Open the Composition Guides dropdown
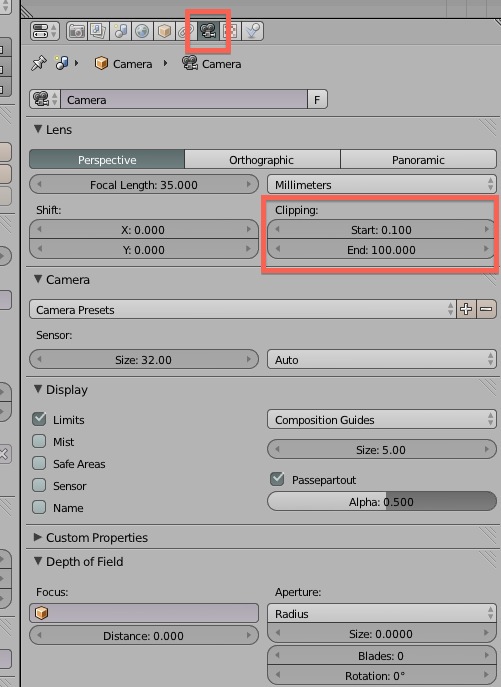 (382, 419)
